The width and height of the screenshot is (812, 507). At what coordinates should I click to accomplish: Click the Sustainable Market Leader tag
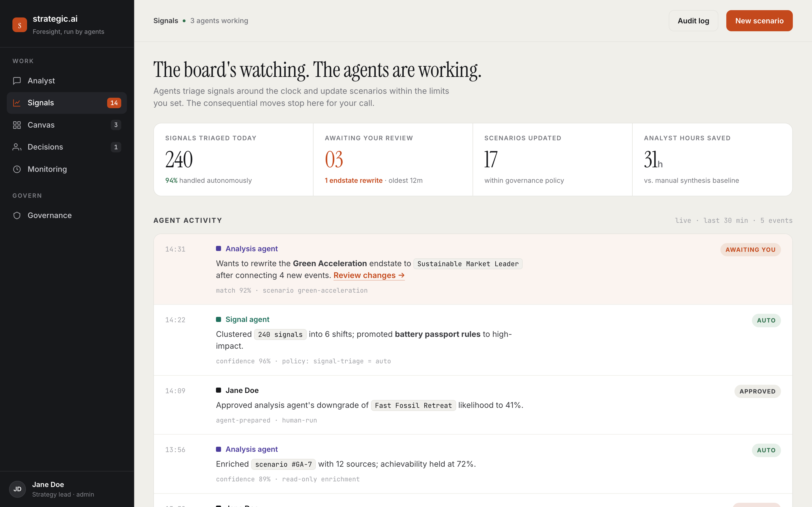(468, 264)
